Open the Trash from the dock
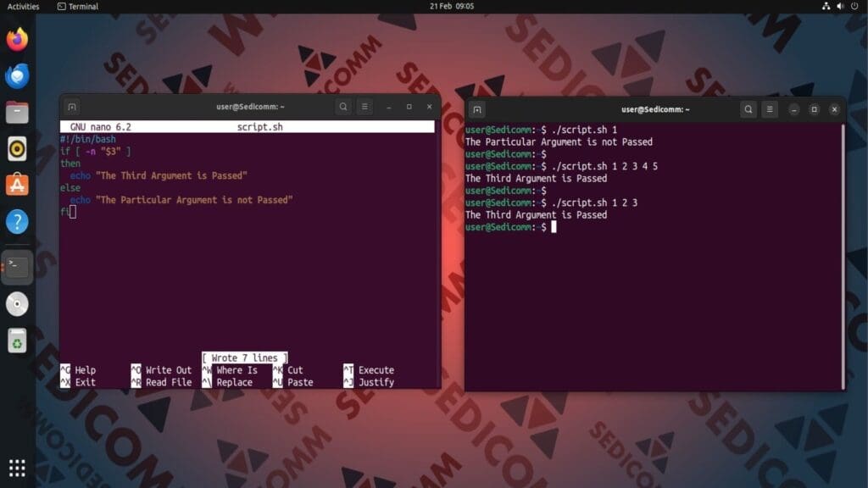 click(x=17, y=341)
